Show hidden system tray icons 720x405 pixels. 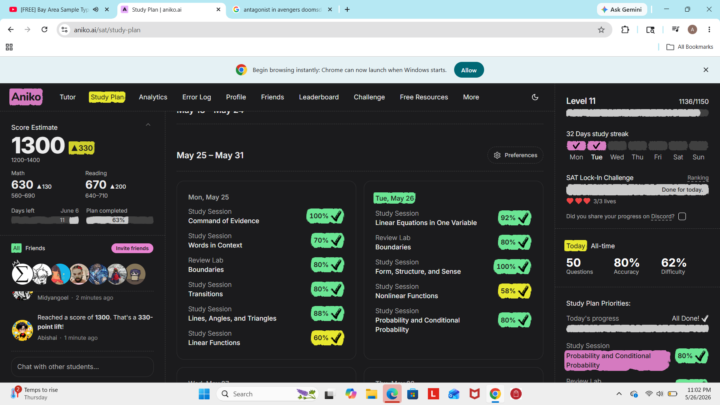(x=619, y=394)
